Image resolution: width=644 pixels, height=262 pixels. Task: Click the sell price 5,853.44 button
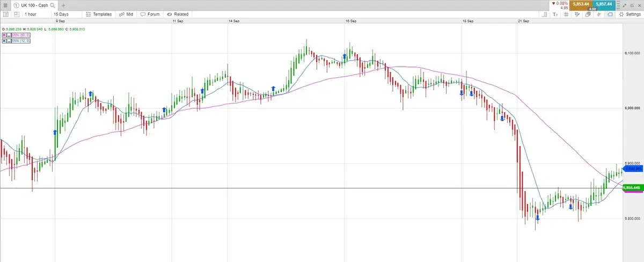580,4
